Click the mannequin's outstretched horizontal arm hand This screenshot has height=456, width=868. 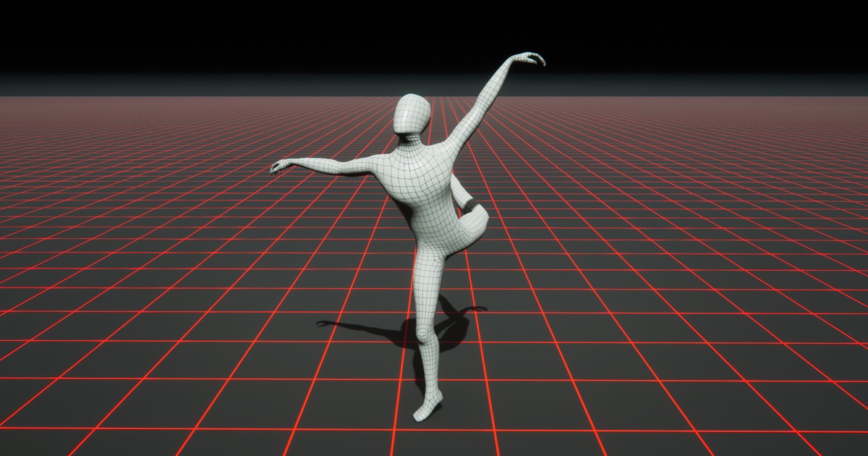click(x=281, y=166)
